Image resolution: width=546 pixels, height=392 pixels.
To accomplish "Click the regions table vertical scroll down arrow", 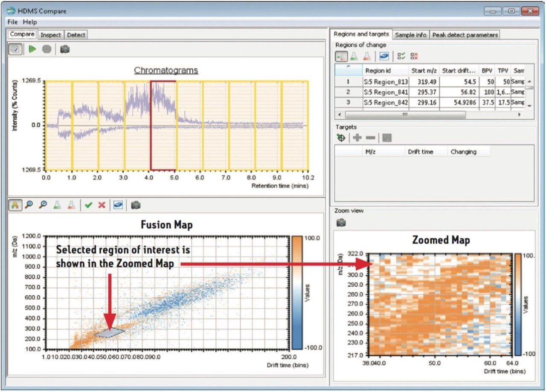I will pyautogui.click(x=529, y=105).
